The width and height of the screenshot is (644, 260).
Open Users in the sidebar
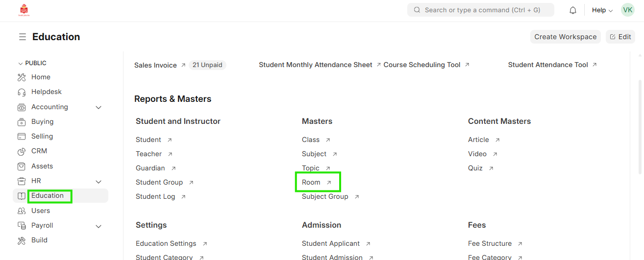41,211
